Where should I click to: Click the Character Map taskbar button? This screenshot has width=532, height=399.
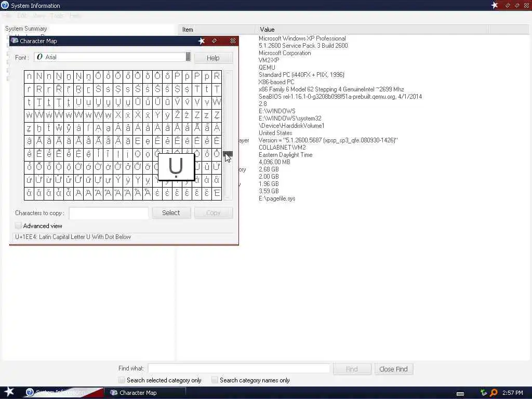pos(145,393)
